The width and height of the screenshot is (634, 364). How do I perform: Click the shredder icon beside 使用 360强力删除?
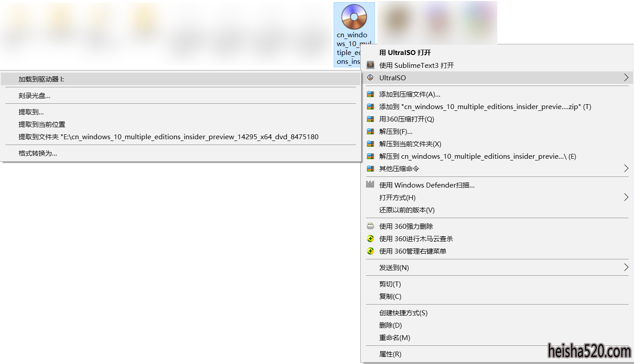(x=370, y=226)
